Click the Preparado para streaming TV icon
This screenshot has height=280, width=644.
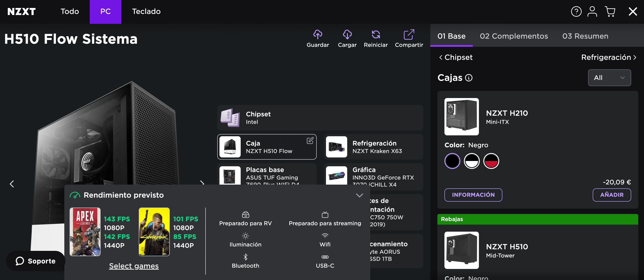coord(325,215)
